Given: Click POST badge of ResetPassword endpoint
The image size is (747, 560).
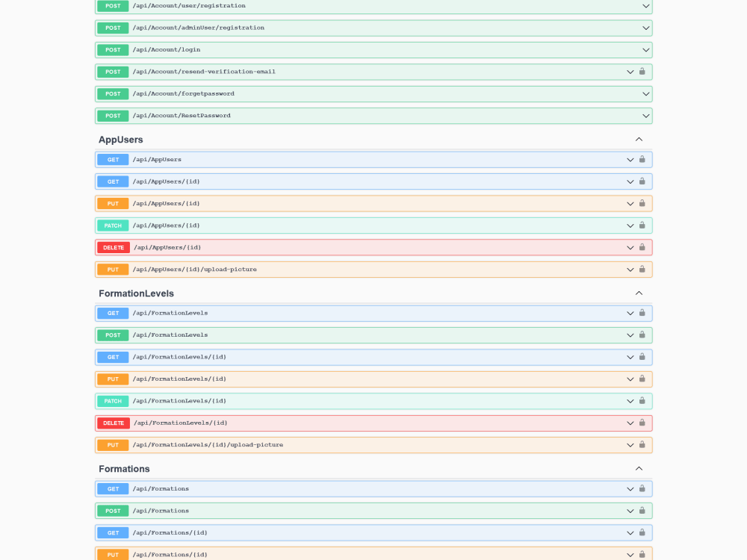Looking at the screenshot, I should 113,116.
